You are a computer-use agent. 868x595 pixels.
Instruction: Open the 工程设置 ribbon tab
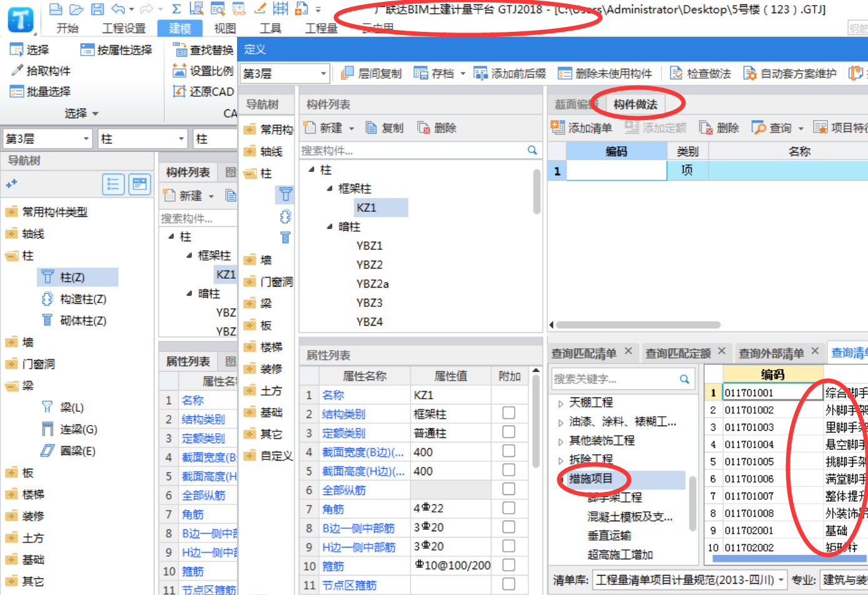point(124,28)
